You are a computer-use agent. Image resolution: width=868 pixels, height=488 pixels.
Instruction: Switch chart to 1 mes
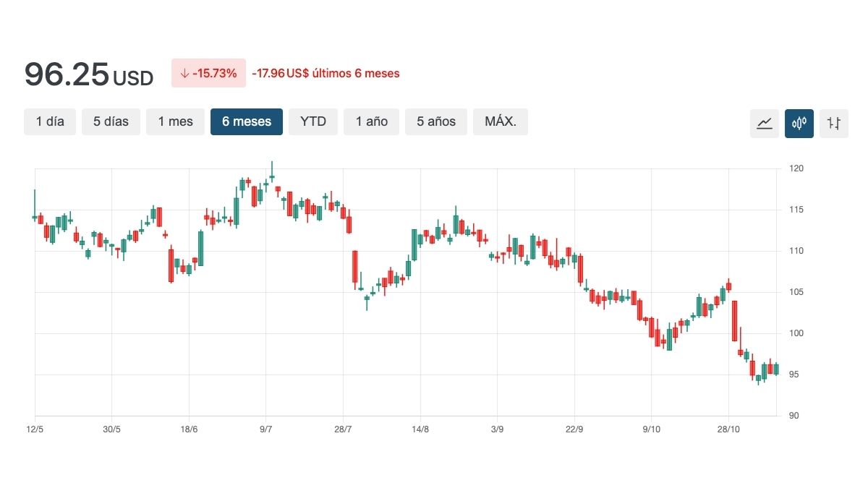click(176, 121)
